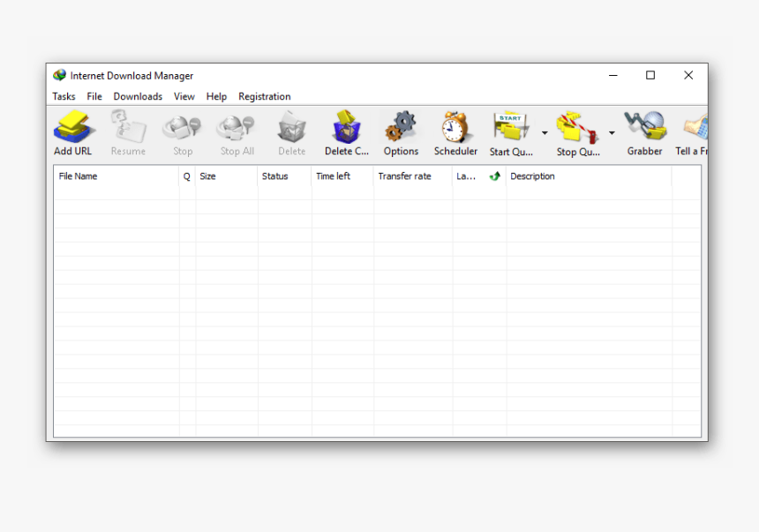Expand the Start Queue dropdown arrow
This screenshot has height=532, width=759.
(x=545, y=132)
